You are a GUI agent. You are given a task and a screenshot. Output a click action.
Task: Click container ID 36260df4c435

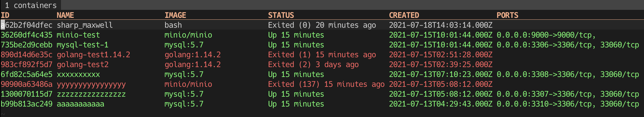coord(26,35)
